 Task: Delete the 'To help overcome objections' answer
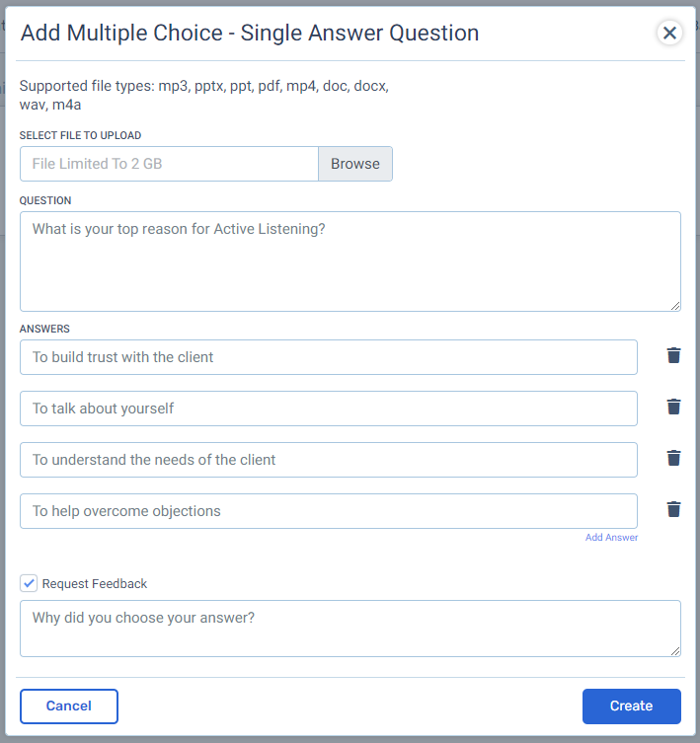(673, 509)
